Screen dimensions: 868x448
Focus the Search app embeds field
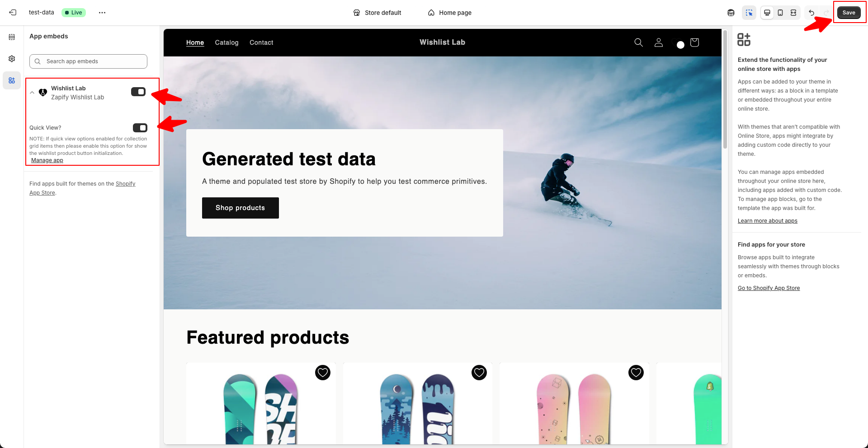point(88,61)
